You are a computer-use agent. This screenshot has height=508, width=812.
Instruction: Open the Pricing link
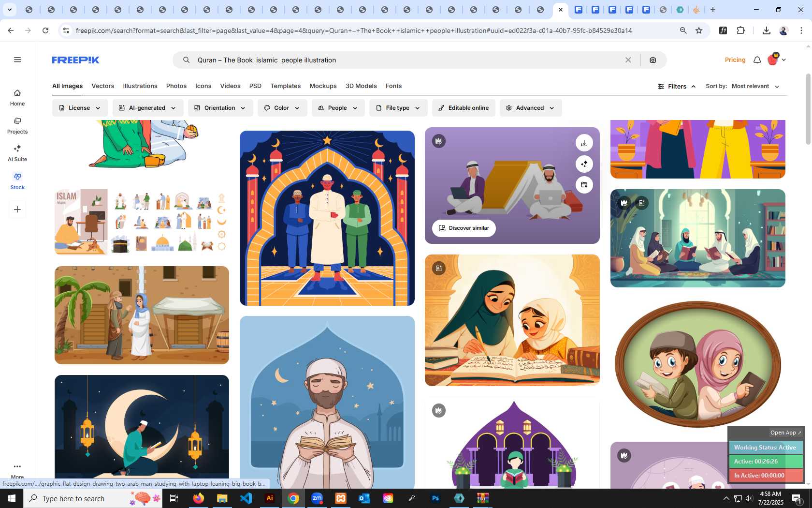[x=735, y=60]
